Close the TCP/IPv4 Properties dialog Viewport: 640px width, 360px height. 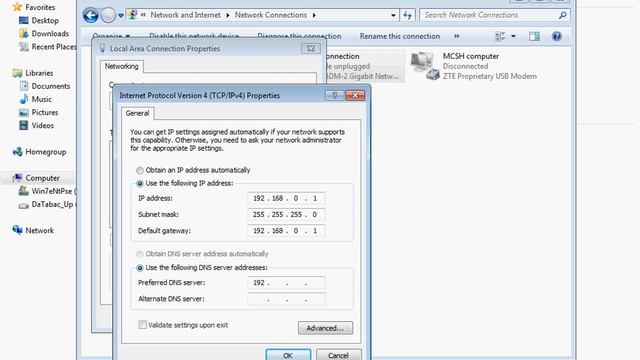click(355, 96)
